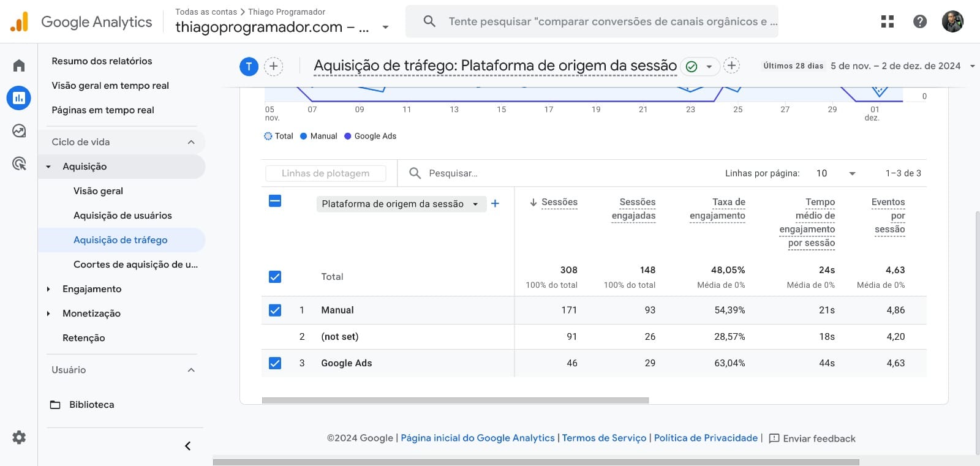Collapse the Usuário section
This screenshot has height=466, width=980.
click(191, 370)
